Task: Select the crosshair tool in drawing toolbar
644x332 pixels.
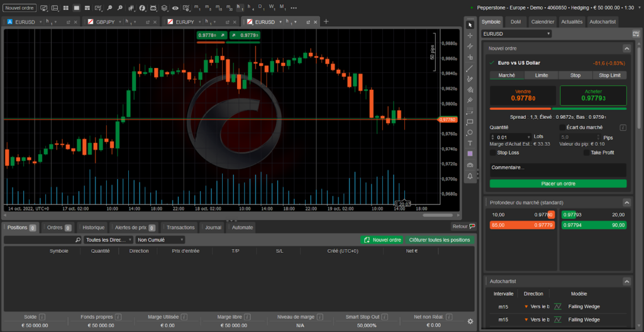Action: [470, 36]
